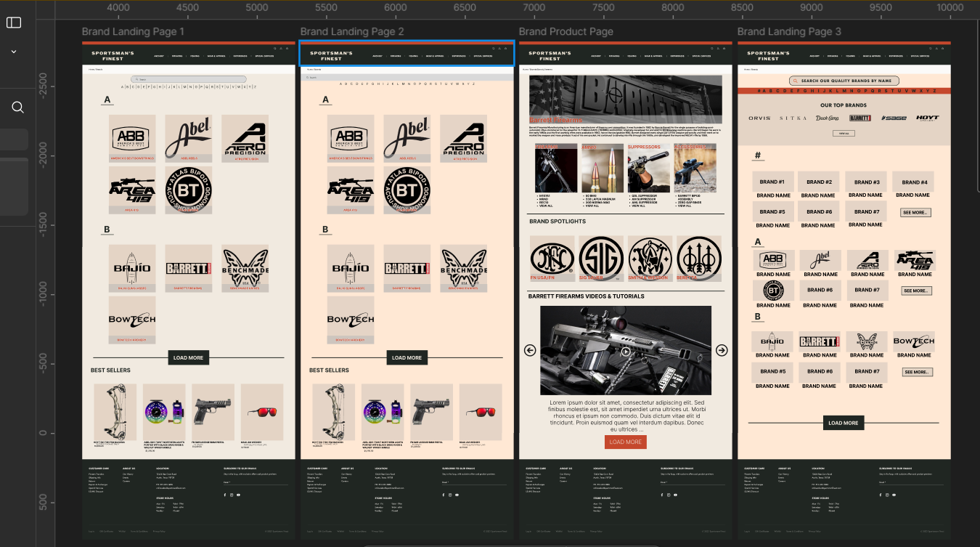
Task: Click Barrett logo card in Brand Landing Page 1
Action: click(x=189, y=268)
